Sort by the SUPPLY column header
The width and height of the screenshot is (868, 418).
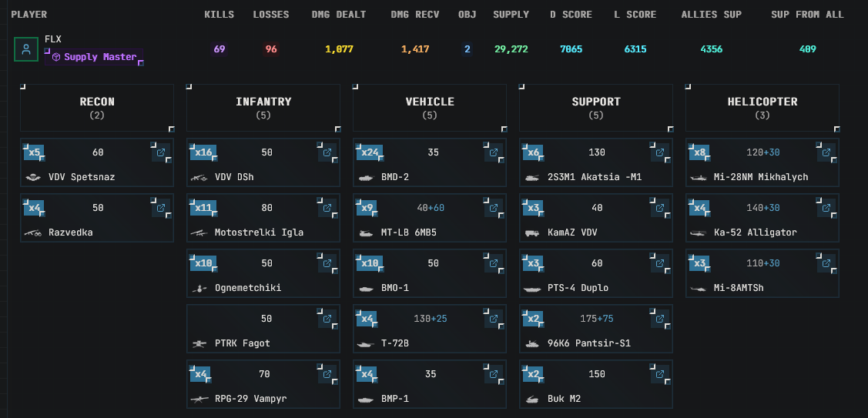pos(511,15)
